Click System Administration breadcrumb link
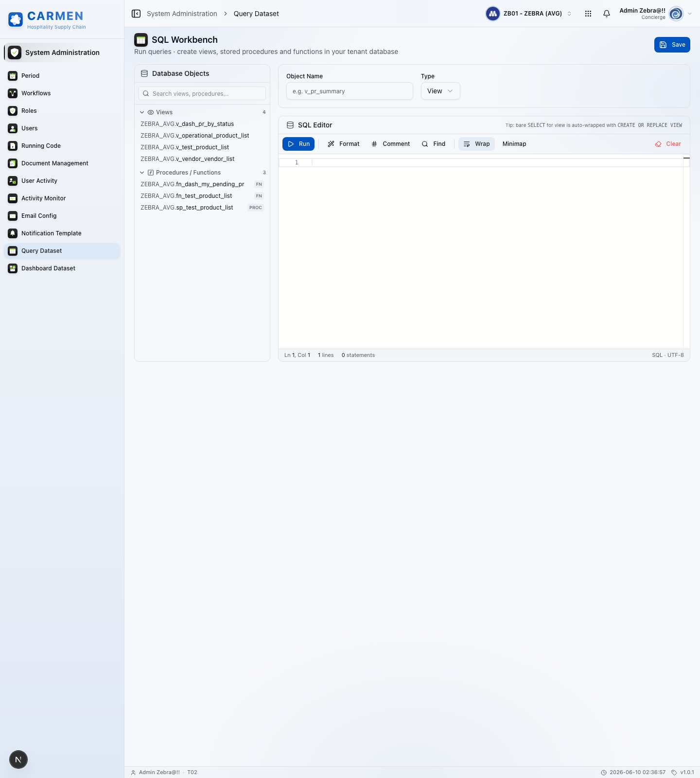The width and height of the screenshot is (700, 778). click(182, 14)
